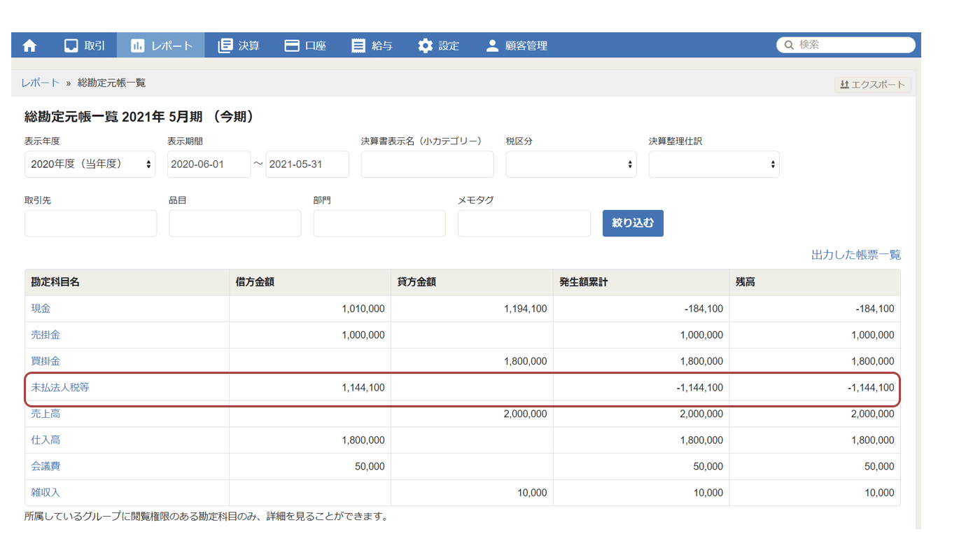Open the 売掛金 account link
Screen dimensions: 980x560
pos(45,335)
